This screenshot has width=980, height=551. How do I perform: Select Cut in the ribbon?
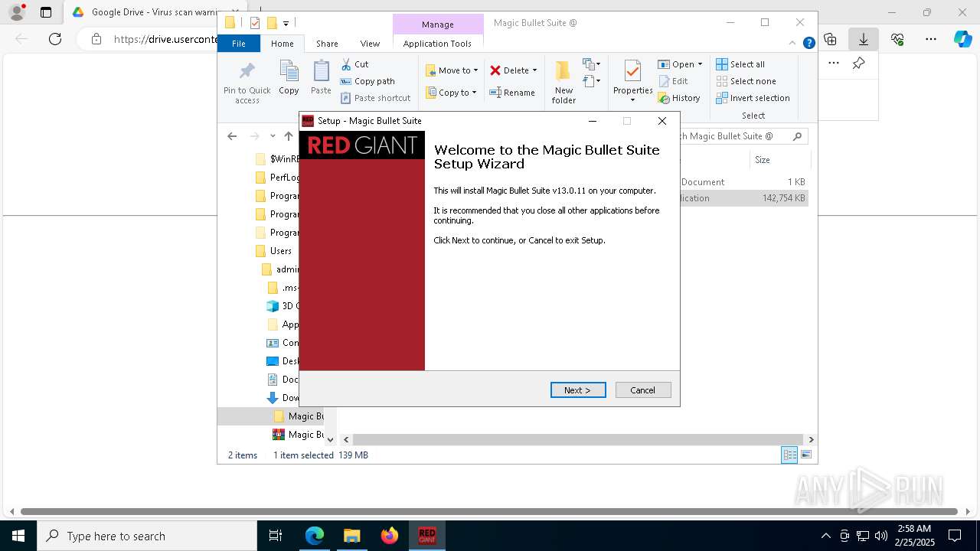tap(354, 64)
